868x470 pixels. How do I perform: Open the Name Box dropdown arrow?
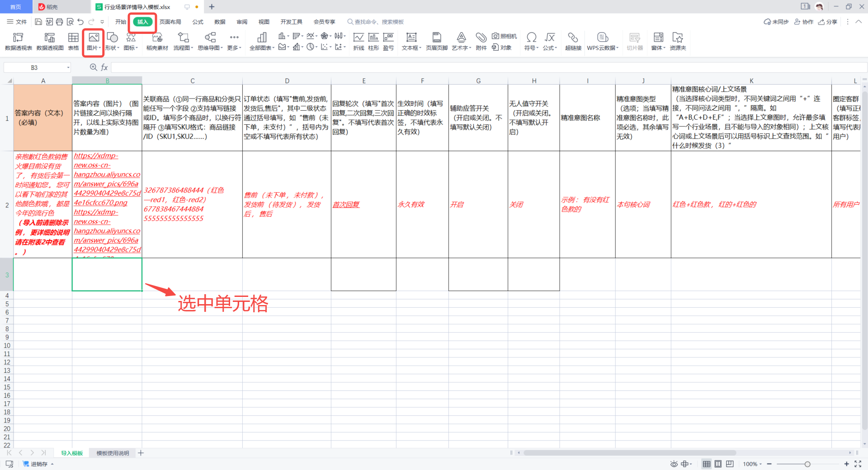(68, 68)
